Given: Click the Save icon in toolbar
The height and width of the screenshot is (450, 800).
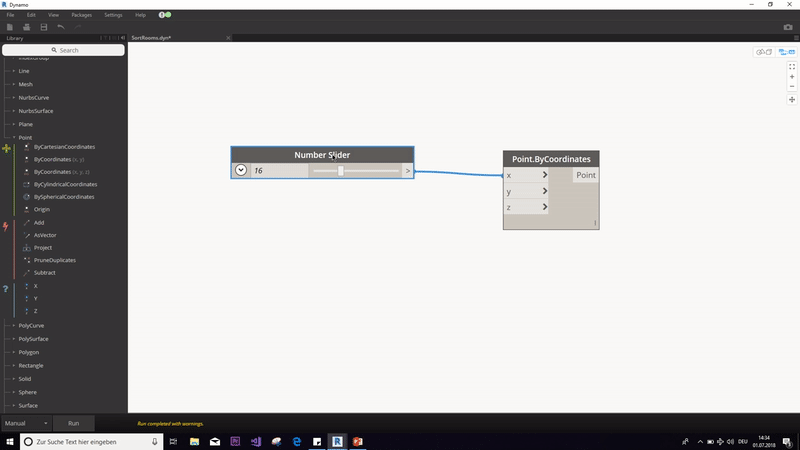Looking at the screenshot, I should pyautogui.click(x=43, y=27).
